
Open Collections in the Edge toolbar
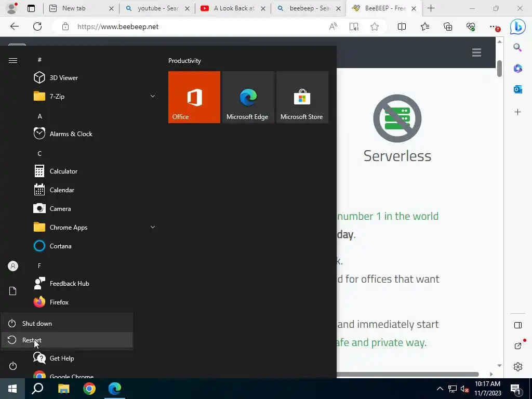pos(448,26)
